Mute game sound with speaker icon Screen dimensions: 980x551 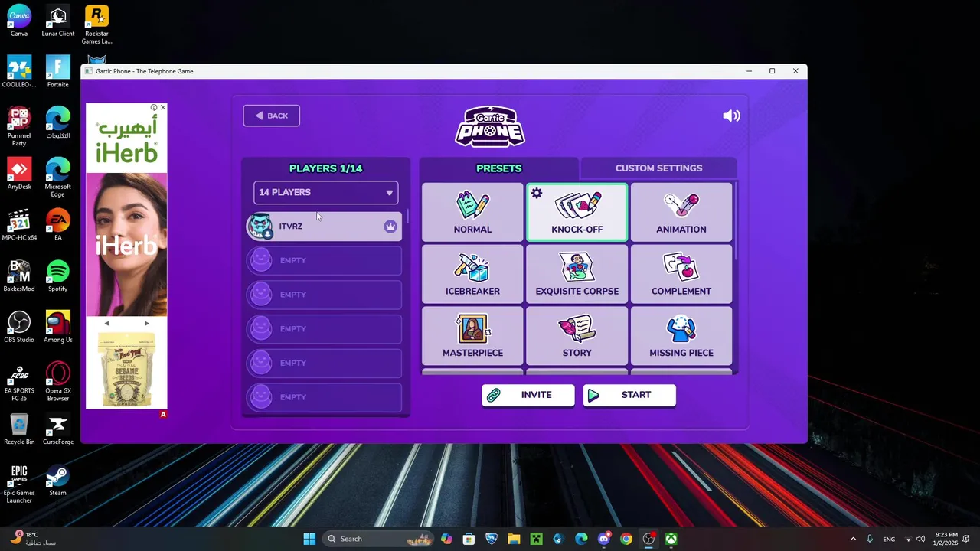pyautogui.click(x=731, y=116)
